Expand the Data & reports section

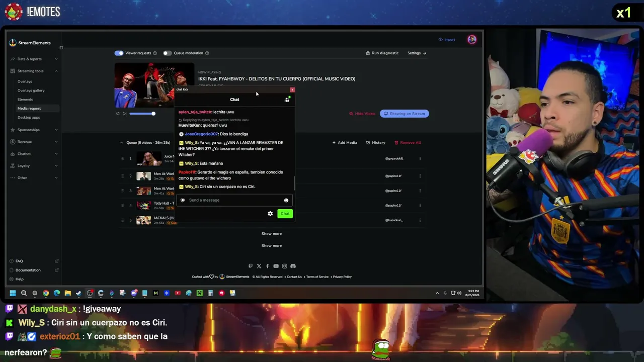(34, 59)
